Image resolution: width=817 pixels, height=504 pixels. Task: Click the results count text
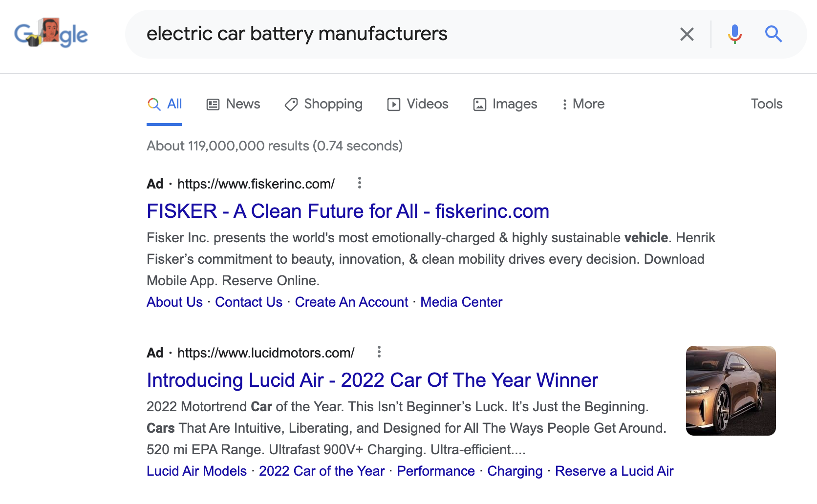[x=275, y=146]
